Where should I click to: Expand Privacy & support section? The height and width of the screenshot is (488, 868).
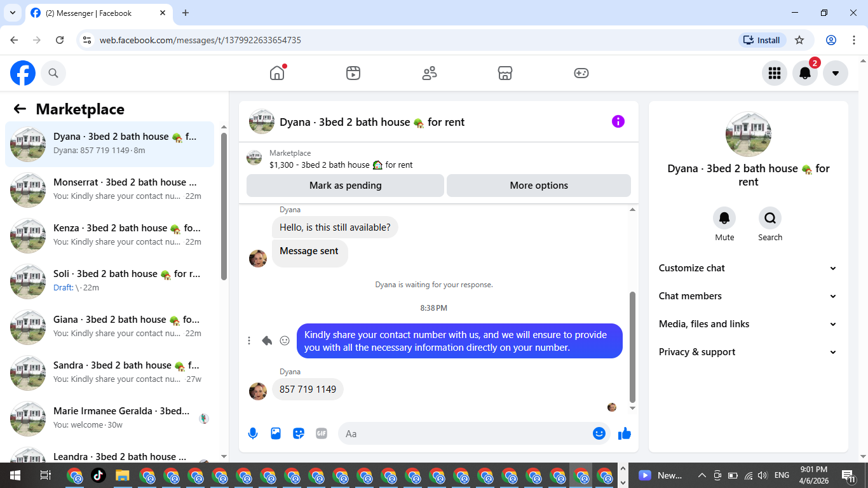[748, 352]
